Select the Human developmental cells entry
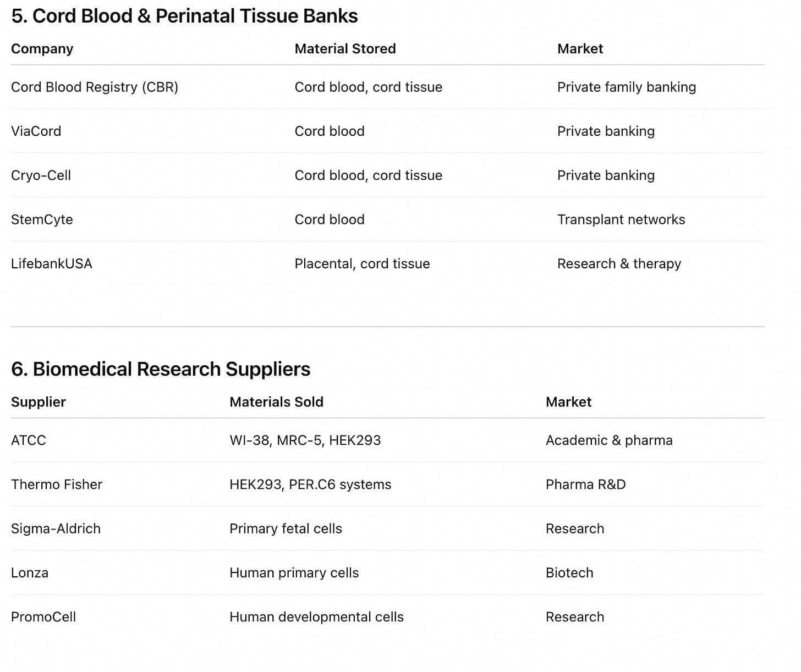Viewport: 801px width, 672px height. click(x=316, y=616)
